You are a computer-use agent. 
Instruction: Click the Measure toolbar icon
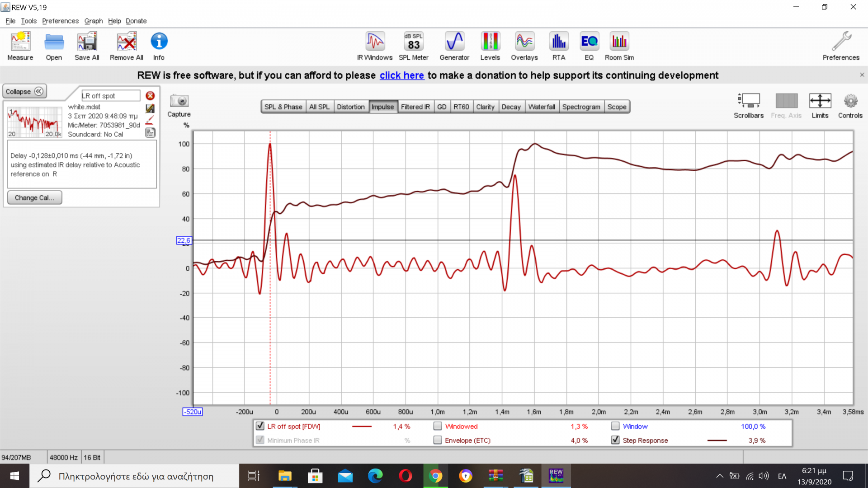[x=20, y=46]
